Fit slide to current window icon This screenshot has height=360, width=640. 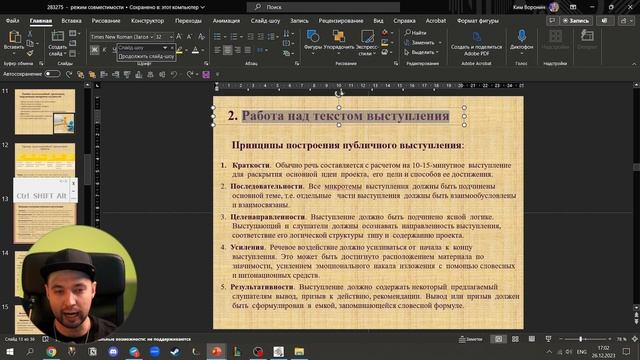click(635, 339)
